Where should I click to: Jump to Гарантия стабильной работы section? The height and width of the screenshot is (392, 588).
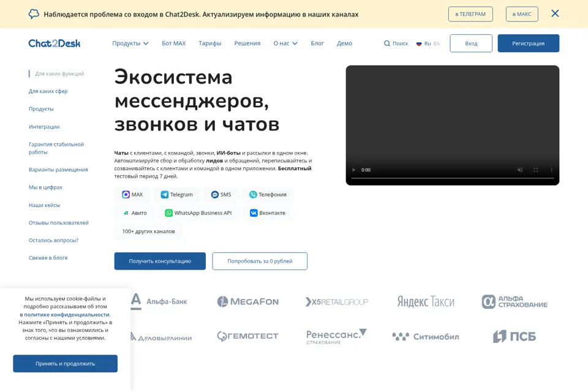(56, 148)
